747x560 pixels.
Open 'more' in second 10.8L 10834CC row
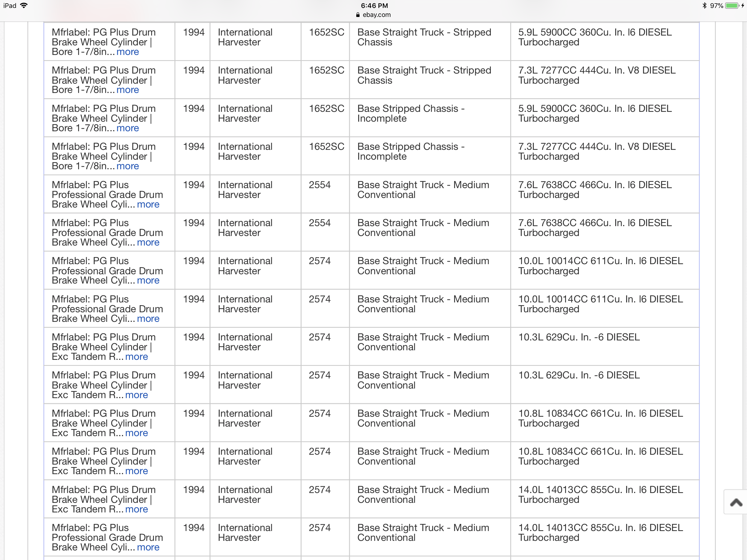point(136,471)
